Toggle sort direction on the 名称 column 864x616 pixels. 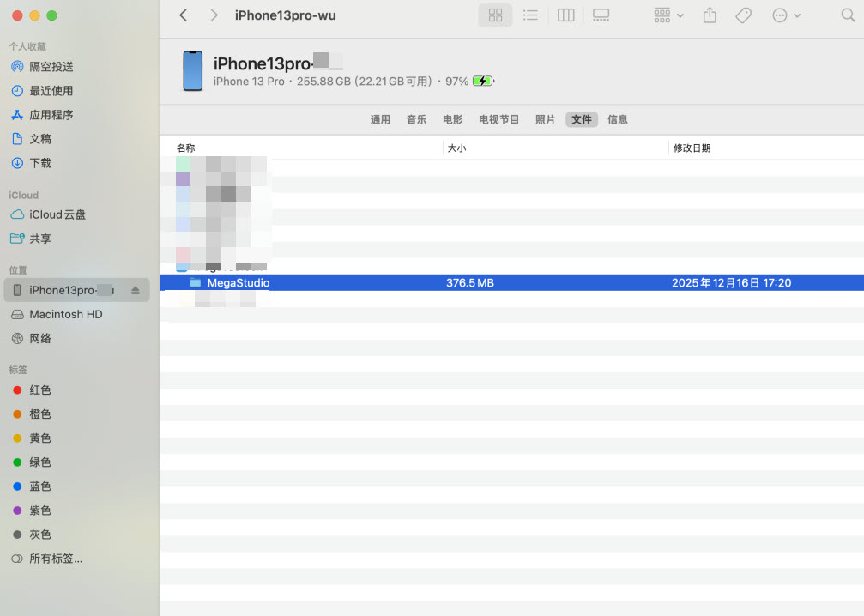pyautogui.click(x=185, y=148)
